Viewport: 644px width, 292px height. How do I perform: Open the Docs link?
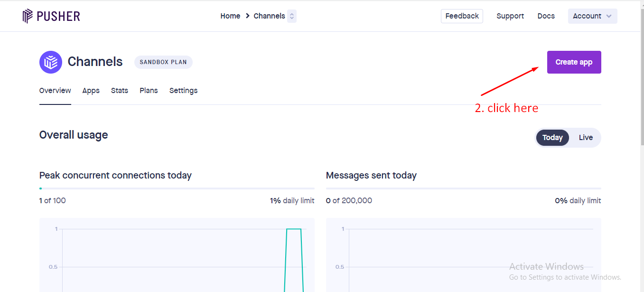(546, 16)
